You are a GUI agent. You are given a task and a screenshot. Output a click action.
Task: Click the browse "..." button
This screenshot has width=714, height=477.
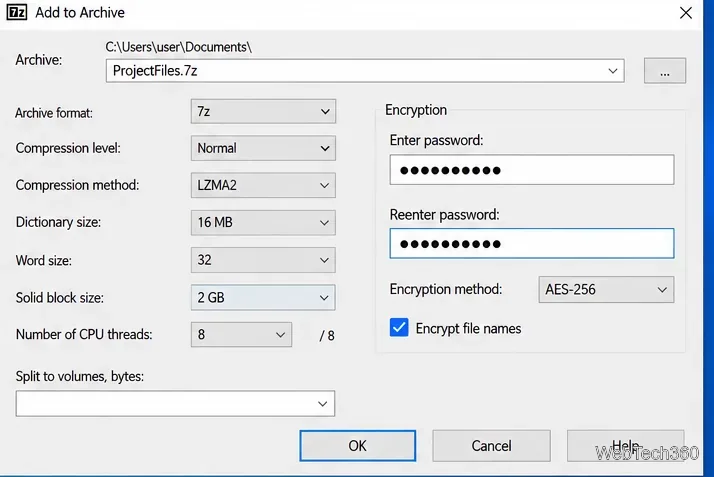pyautogui.click(x=665, y=71)
